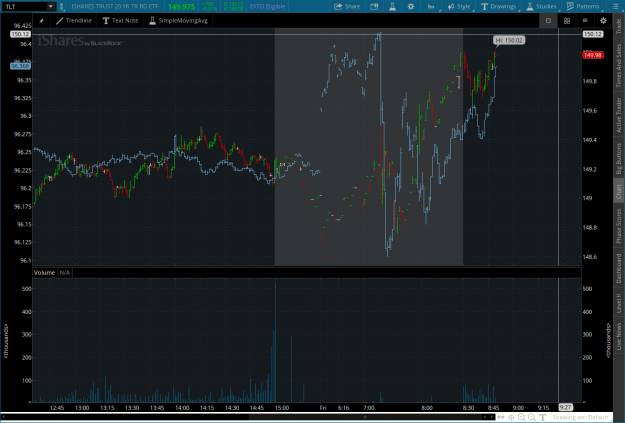The image size is (625, 423).
Task: Open the hamburger menu at top right
Action: click(x=615, y=6)
